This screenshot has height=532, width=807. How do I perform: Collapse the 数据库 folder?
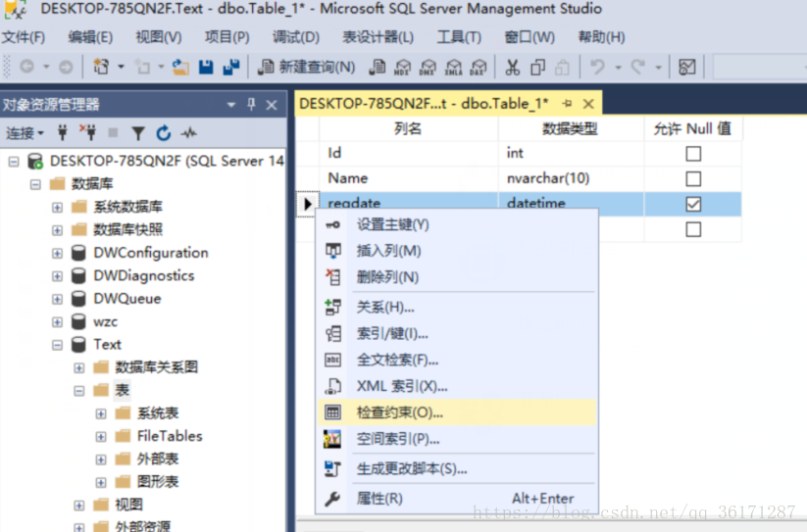point(35,184)
